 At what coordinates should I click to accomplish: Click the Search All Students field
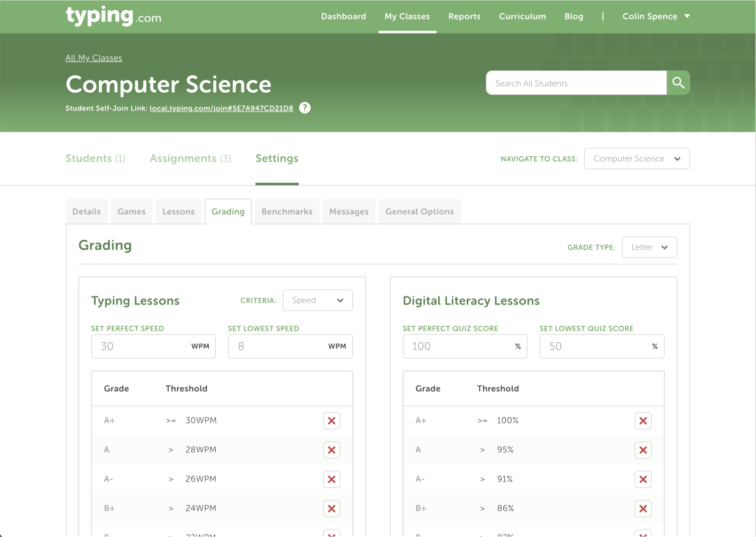(x=576, y=82)
